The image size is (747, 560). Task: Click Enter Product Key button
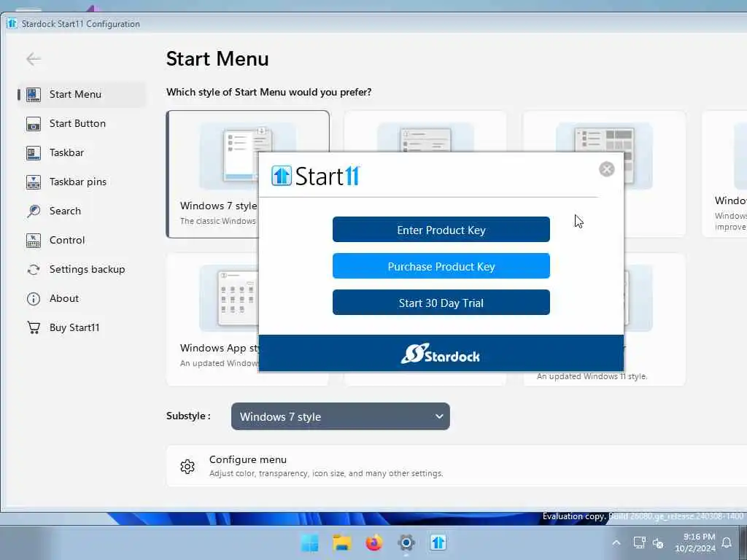[x=441, y=230]
